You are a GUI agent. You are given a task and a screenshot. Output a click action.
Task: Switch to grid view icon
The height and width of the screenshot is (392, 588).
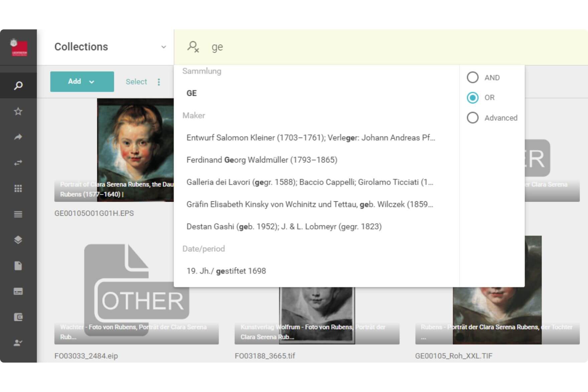coord(18,188)
